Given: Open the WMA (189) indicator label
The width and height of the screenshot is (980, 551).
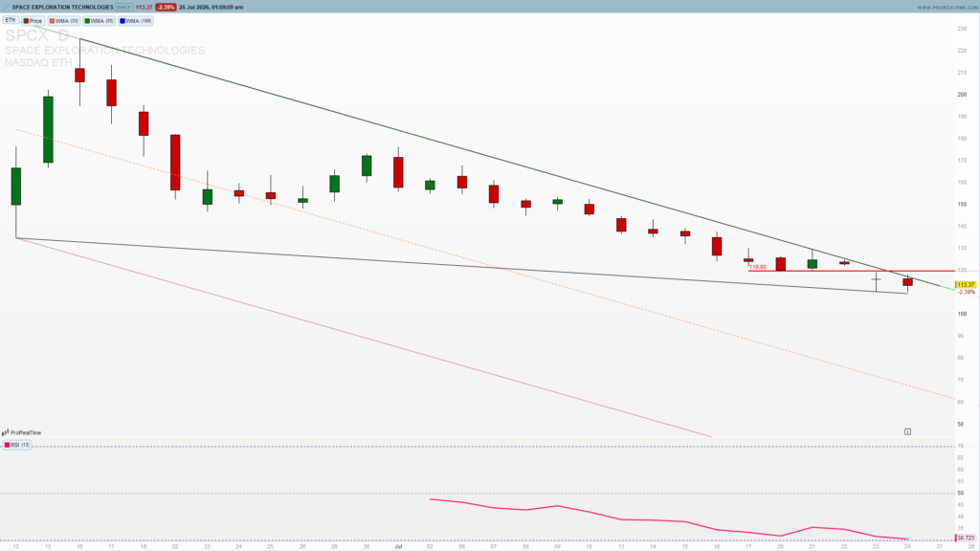Looking at the screenshot, I should pos(136,21).
